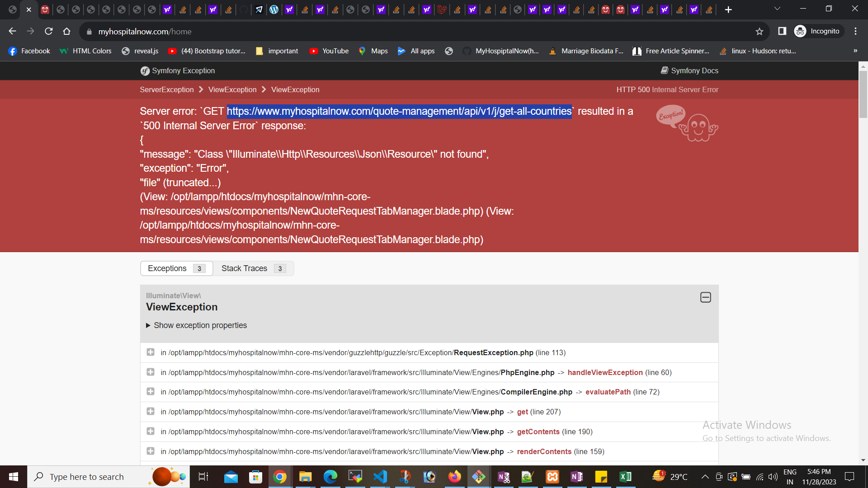Select the first ViewException breadcrumb
This screenshot has height=488, width=868.
click(232, 89)
